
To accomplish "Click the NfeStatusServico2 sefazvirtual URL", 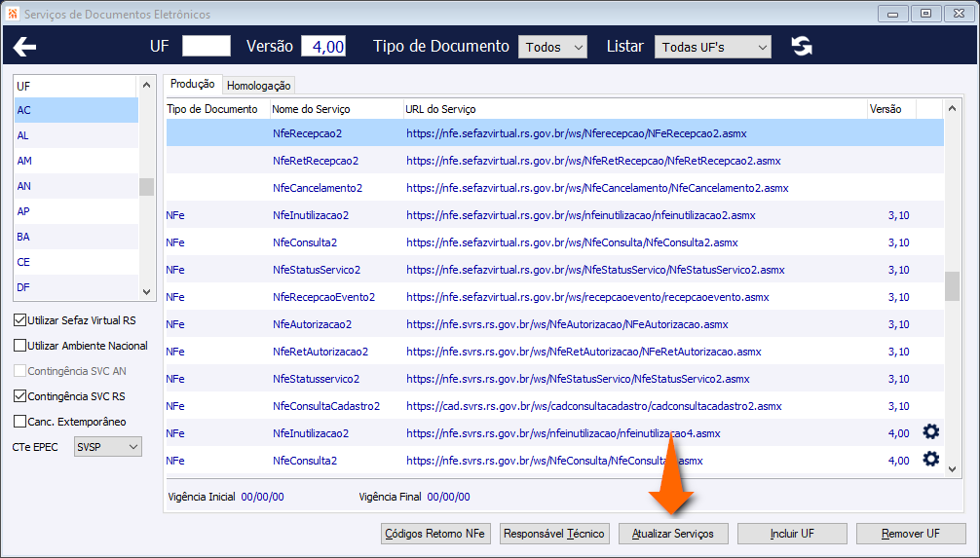I will click(x=595, y=270).
